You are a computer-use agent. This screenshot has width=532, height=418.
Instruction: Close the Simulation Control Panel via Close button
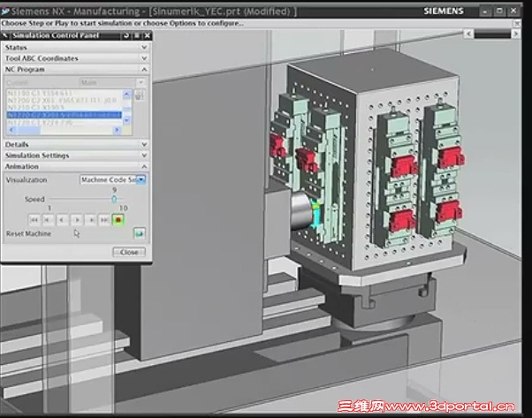[129, 252]
